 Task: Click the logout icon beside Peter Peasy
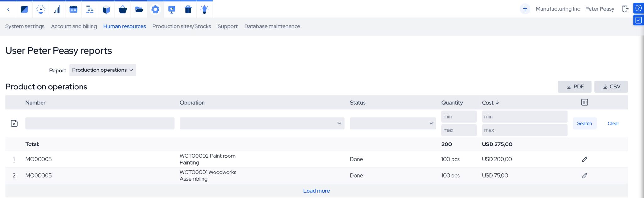click(625, 9)
